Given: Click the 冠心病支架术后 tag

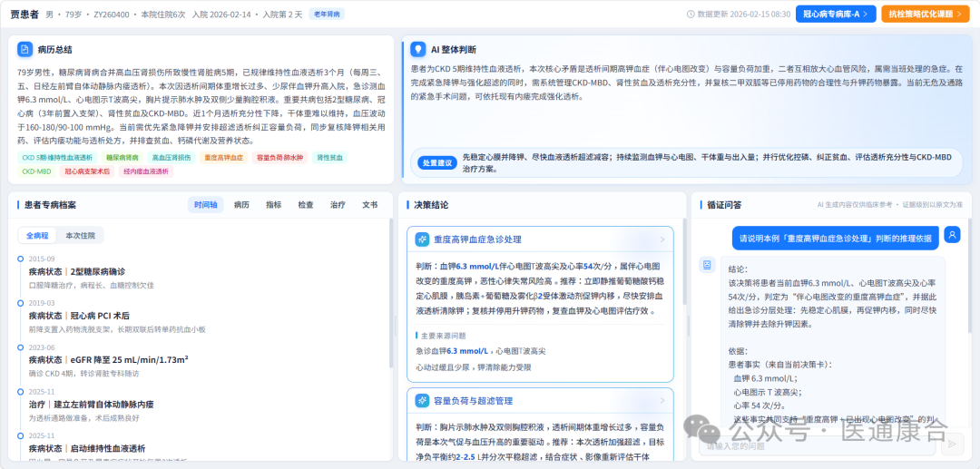Looking at the screenshot, I should [87, 171].
